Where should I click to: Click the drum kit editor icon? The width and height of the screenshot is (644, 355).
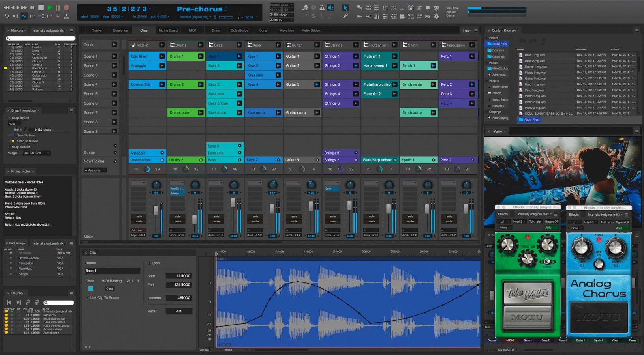(x=411, y=7)
